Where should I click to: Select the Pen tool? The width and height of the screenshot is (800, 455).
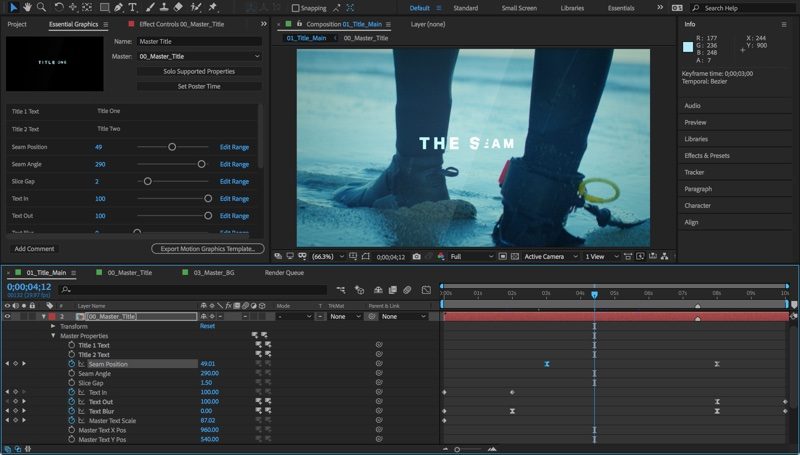(x=119, y=7)
